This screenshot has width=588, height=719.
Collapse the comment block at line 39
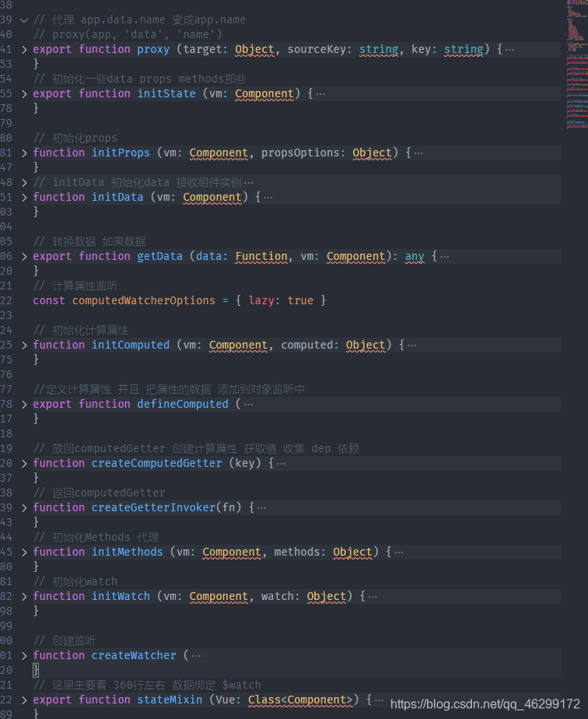coord(24,20)
